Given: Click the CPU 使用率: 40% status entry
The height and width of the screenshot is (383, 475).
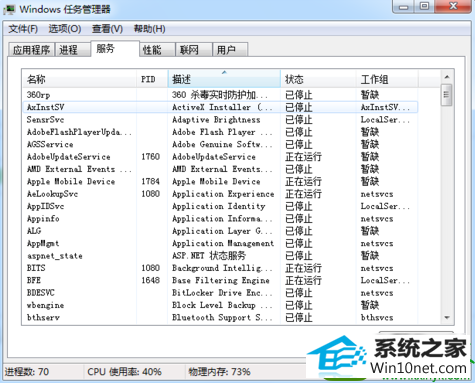Looking at the screenshot, I should coord(124,371).
